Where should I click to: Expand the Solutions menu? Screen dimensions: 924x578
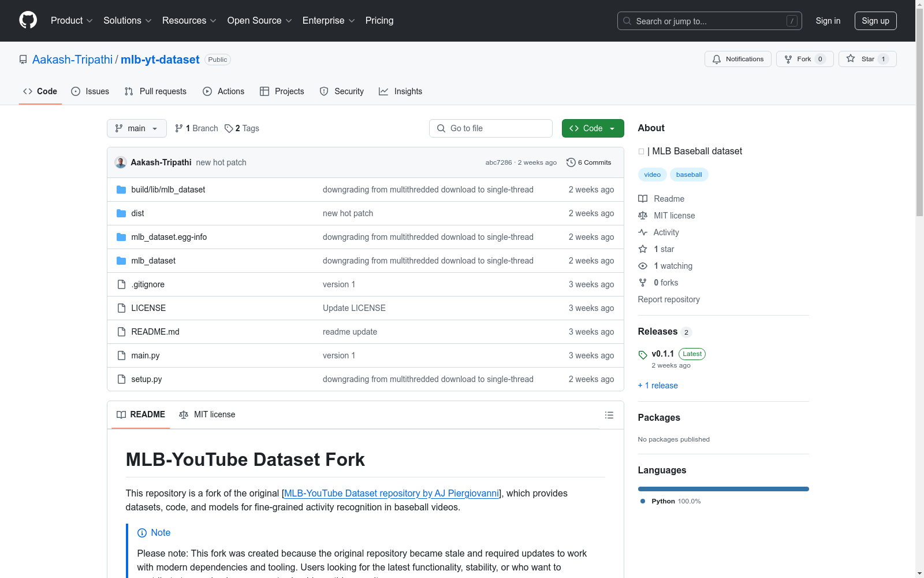[x=128, y=21]
